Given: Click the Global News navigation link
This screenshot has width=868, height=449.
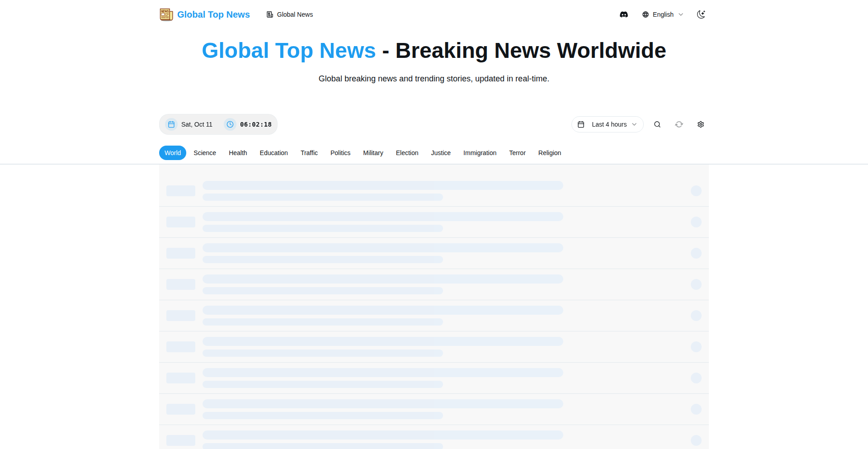Looking at the screenshot, I should [290, 14].
